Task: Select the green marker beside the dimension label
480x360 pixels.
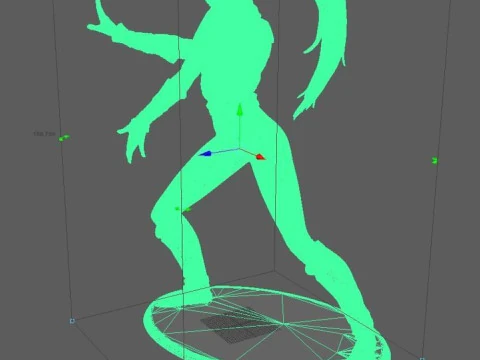Action: click(x=64, y=138)
